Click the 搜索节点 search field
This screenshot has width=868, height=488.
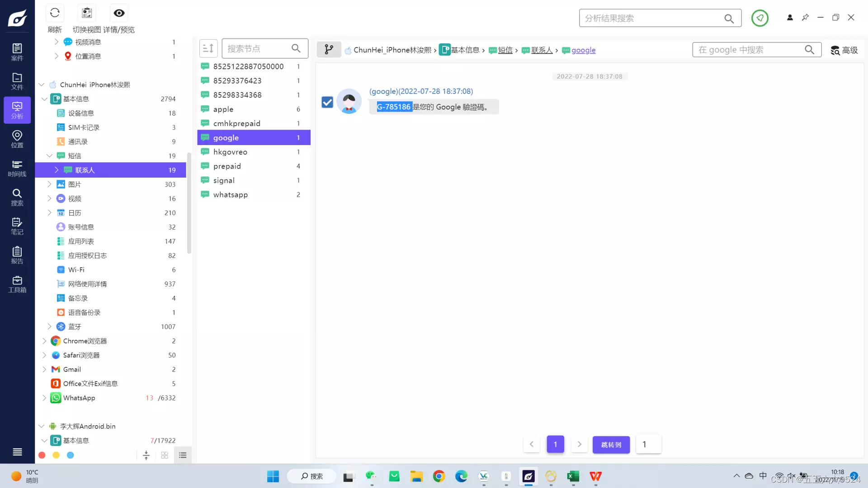tap(257, 48)
